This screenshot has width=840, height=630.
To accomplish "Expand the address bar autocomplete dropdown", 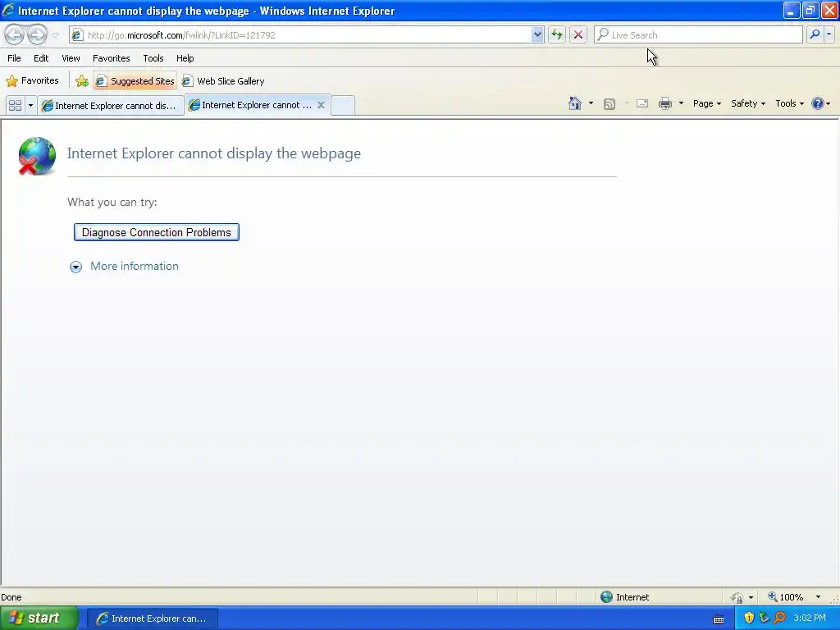I will pyautogui.click(x=537, y=34).
